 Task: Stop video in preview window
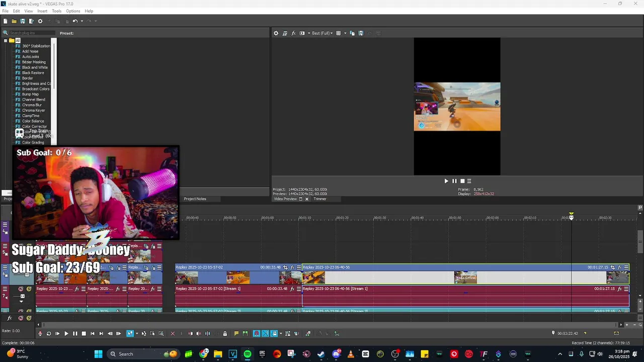[x=462, y=181]
